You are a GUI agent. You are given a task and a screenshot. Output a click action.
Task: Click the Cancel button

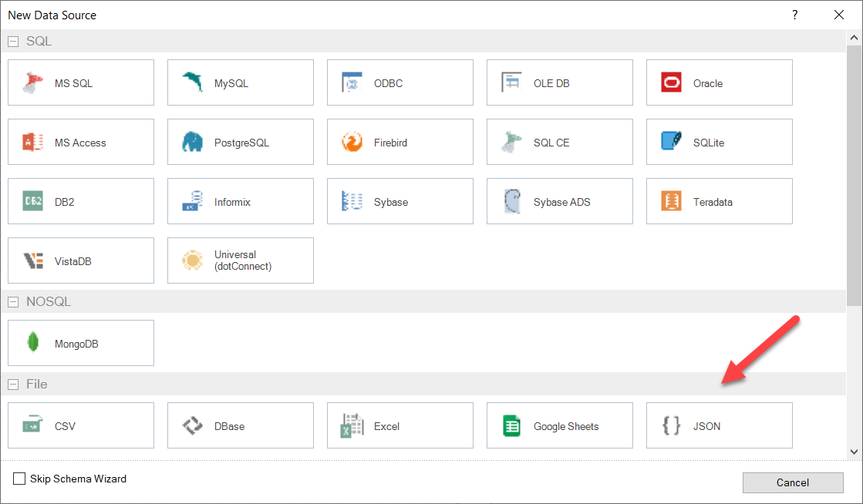coord(793,482)
